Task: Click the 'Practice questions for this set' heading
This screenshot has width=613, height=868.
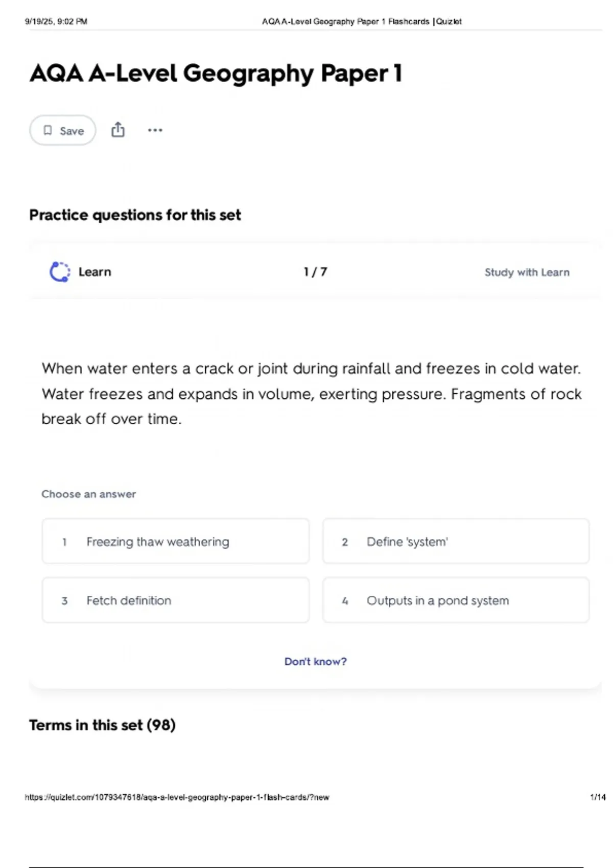Action: [135, 215]
